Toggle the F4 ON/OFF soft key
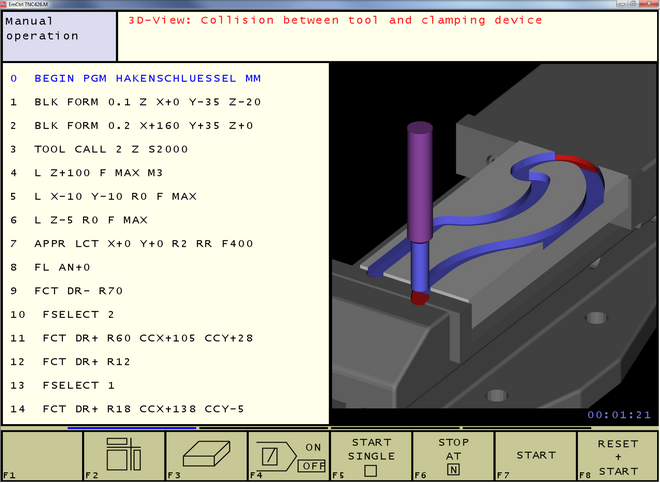660x483 pixels. coord(288,455)
